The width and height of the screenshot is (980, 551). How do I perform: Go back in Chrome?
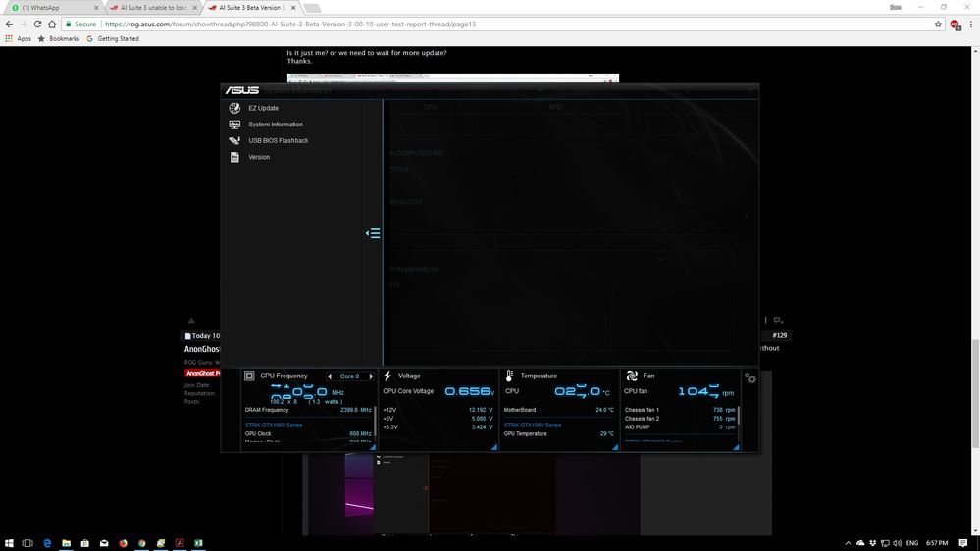pyautogui.click(x=9, y=24)
